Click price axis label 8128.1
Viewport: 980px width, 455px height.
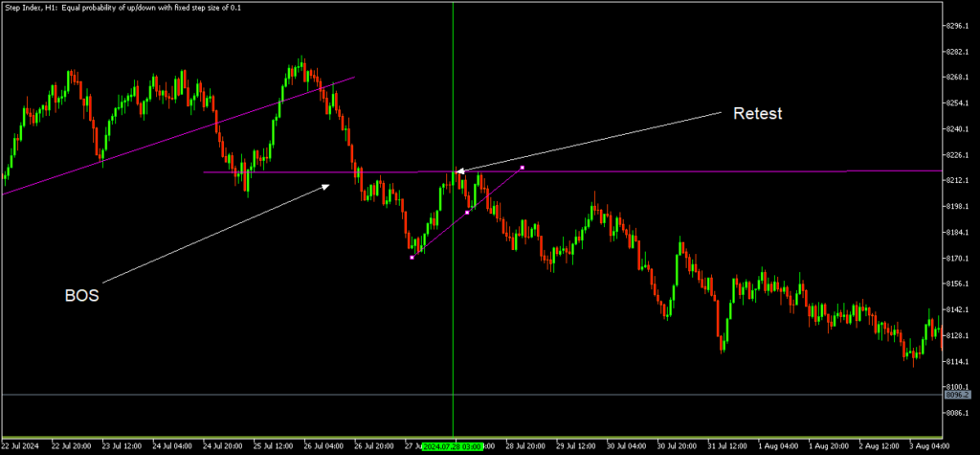958,335
